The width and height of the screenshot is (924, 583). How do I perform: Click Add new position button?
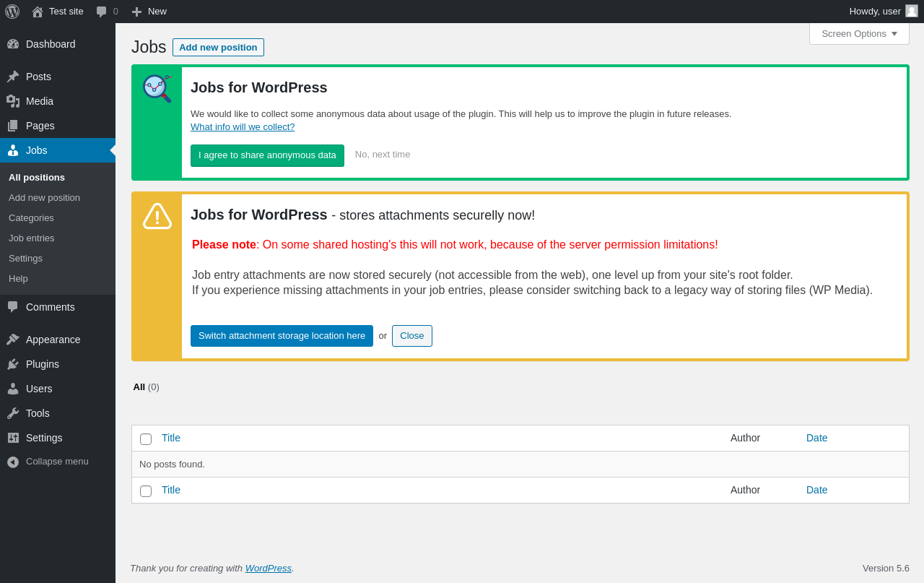218,48
